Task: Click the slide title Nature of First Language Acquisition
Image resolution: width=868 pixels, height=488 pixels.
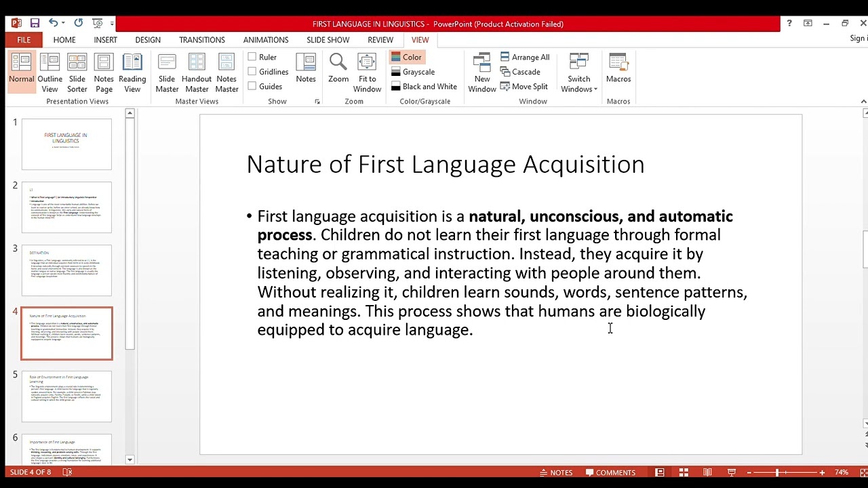Action: pyautogui.click(x=446, y=164)
